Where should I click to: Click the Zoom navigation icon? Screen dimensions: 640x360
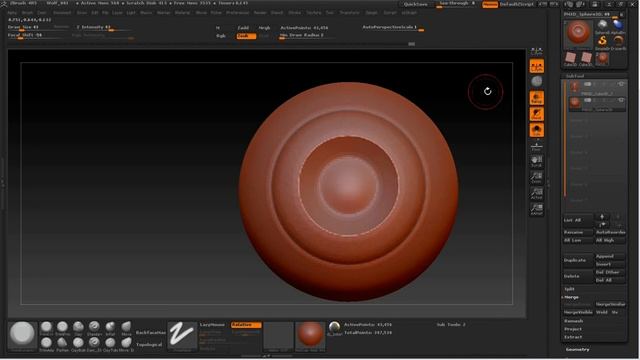[536, 177]
